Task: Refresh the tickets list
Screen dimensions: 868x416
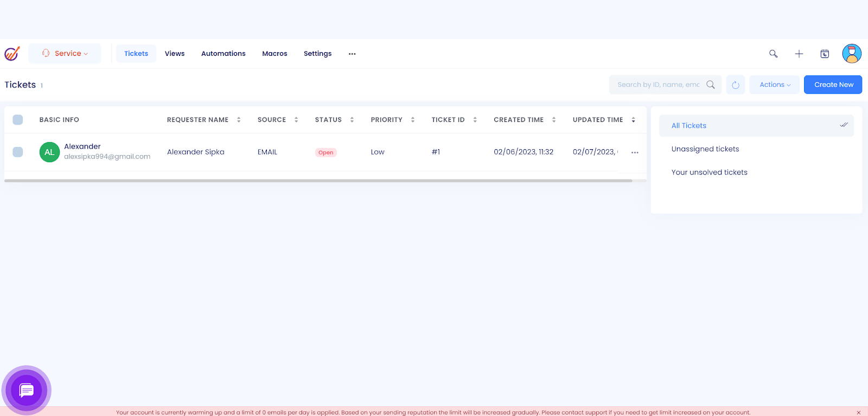Action: tap(735, 85)
